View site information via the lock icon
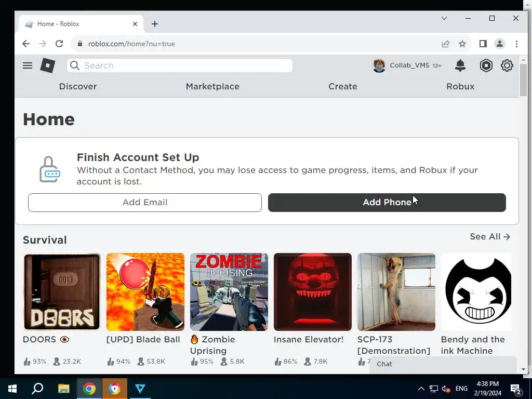532x399 pixels. tap(80, 44)
